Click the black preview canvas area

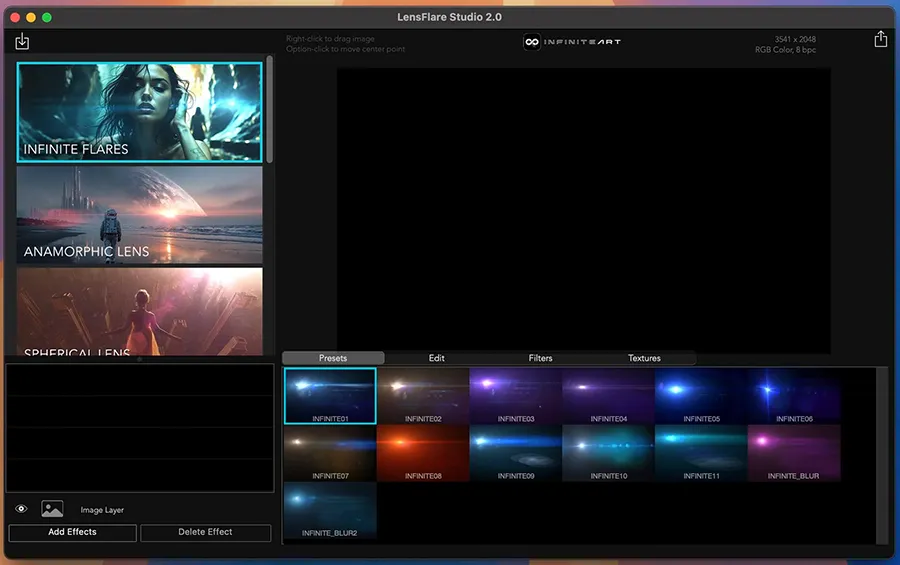[584, 210]
